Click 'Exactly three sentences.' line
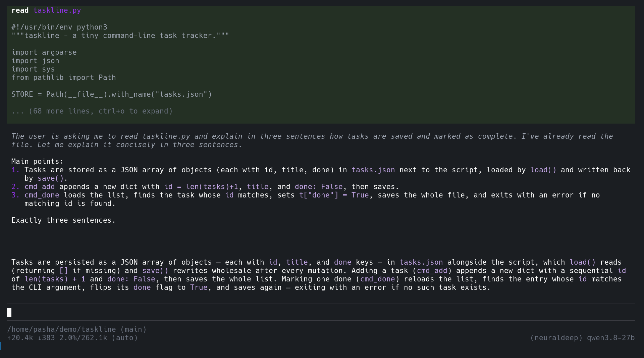The height and width of the screenshot is (358, 644). point(64,220)
